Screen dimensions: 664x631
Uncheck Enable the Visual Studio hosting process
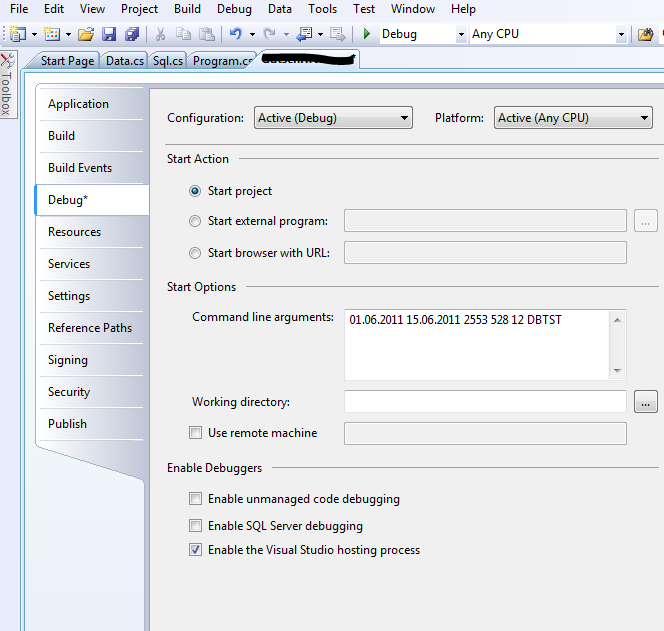coord(195,550)
